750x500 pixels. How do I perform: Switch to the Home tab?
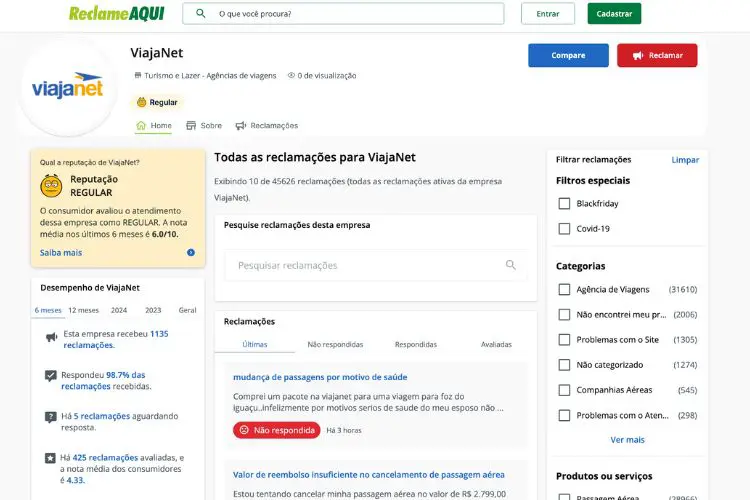click(x=154, y=125)
